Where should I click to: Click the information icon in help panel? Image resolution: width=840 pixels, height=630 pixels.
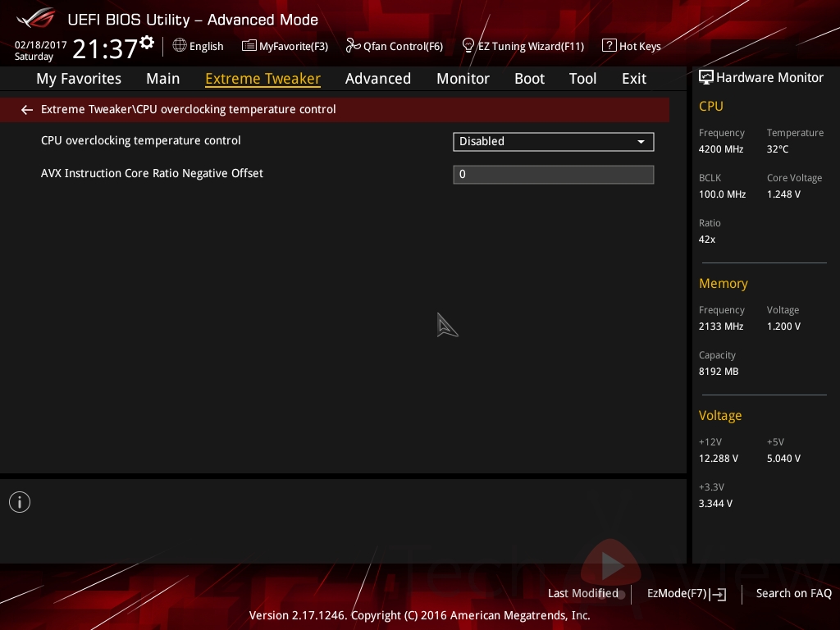pyautogui.click(x=20, y=502)
